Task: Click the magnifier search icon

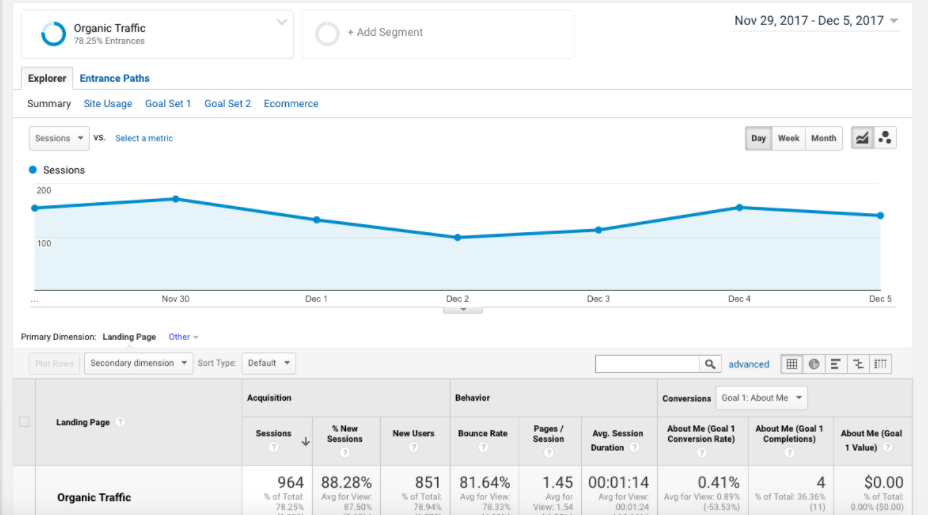Action: coord(710,364)
